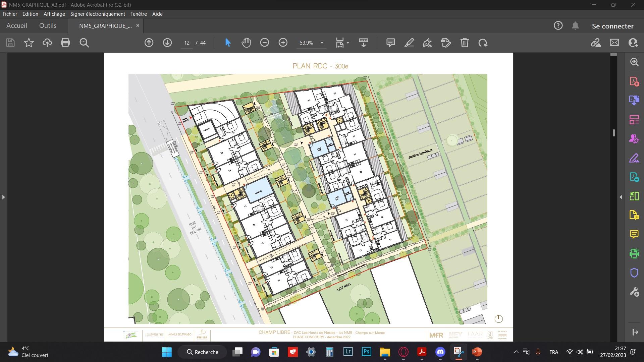Open Create PDF tool in right pane
Viewport: 644px width, 362px height.
pyautogui.click(x=634, y=81)
